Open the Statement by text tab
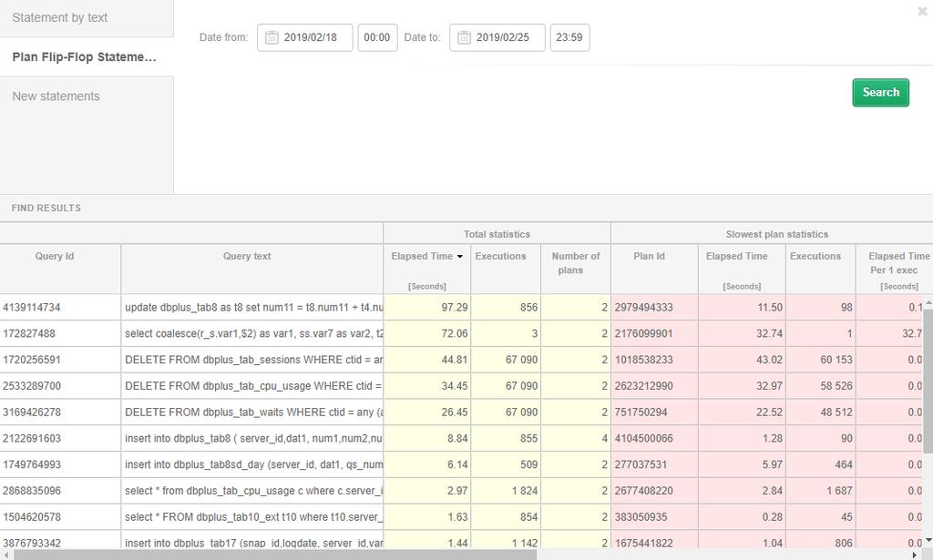The height and width of the screenshot is (560, 933). [x=87, y=18]
